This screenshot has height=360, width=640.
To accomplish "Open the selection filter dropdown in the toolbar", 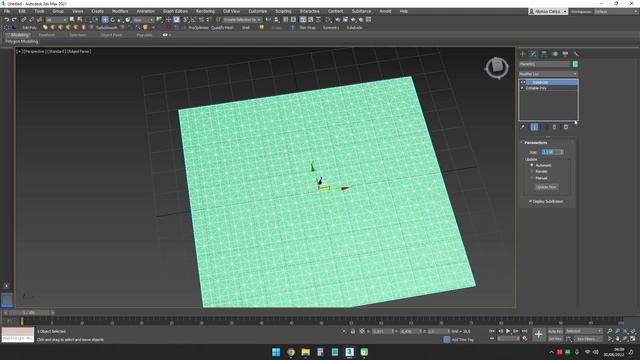I will tap(56, 20).
